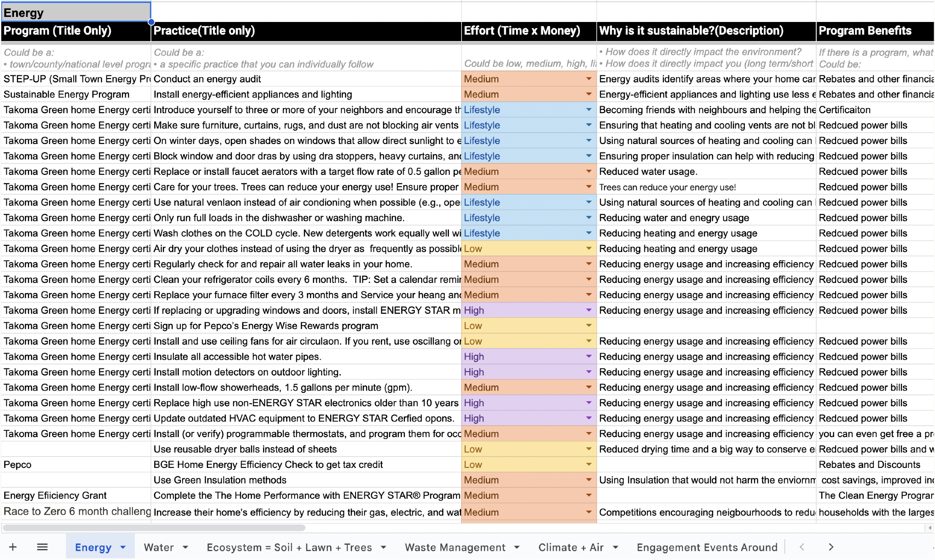Click the horizontal scrollbar thumb
This screenshot has height=560, width=935.
[x=154, y=527]
